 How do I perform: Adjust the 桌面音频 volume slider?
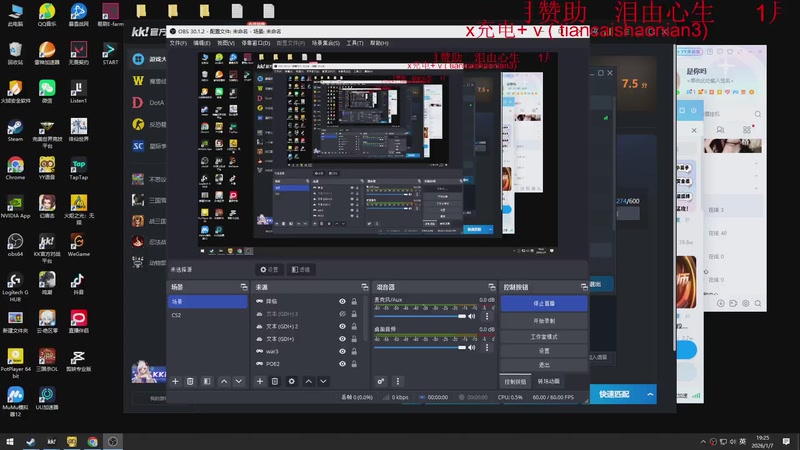click(420, 347)
